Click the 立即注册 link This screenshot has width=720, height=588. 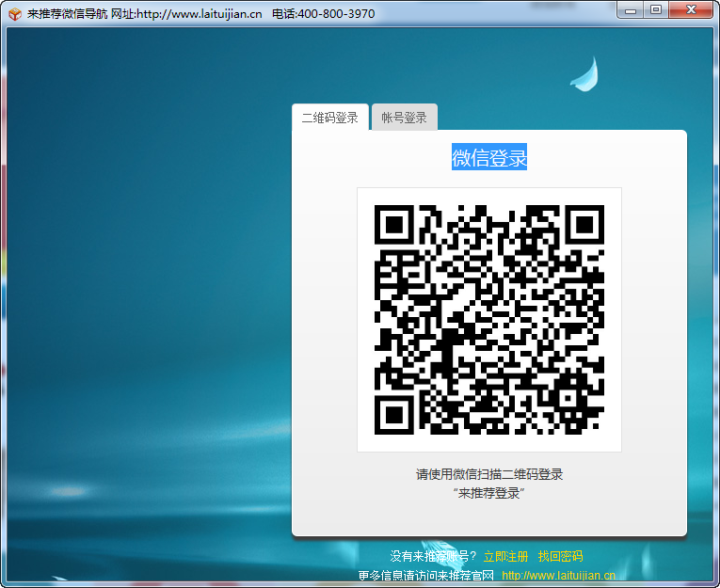click(505, 556)
